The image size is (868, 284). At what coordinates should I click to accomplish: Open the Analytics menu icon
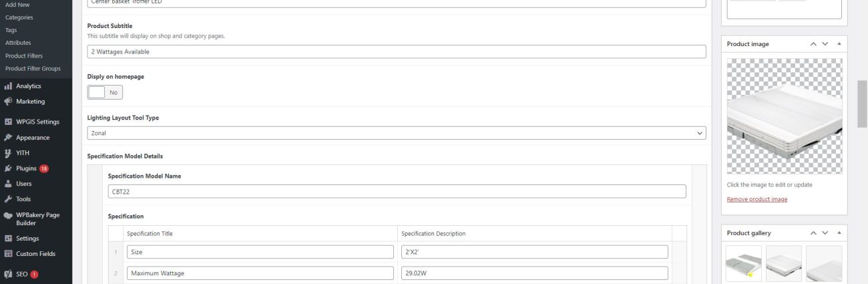tap(8, 86)
